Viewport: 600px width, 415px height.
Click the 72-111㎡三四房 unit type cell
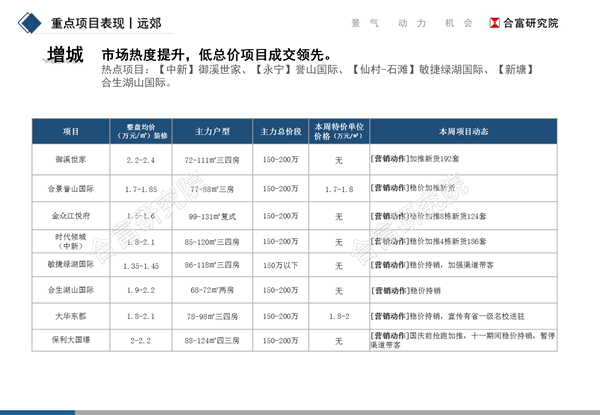212,160
